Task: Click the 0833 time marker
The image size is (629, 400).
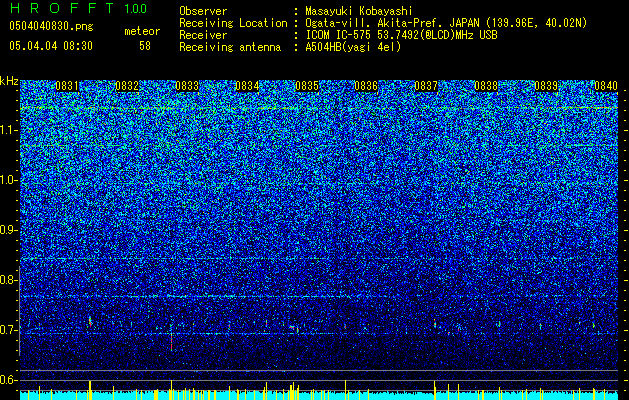Action: 187,86
